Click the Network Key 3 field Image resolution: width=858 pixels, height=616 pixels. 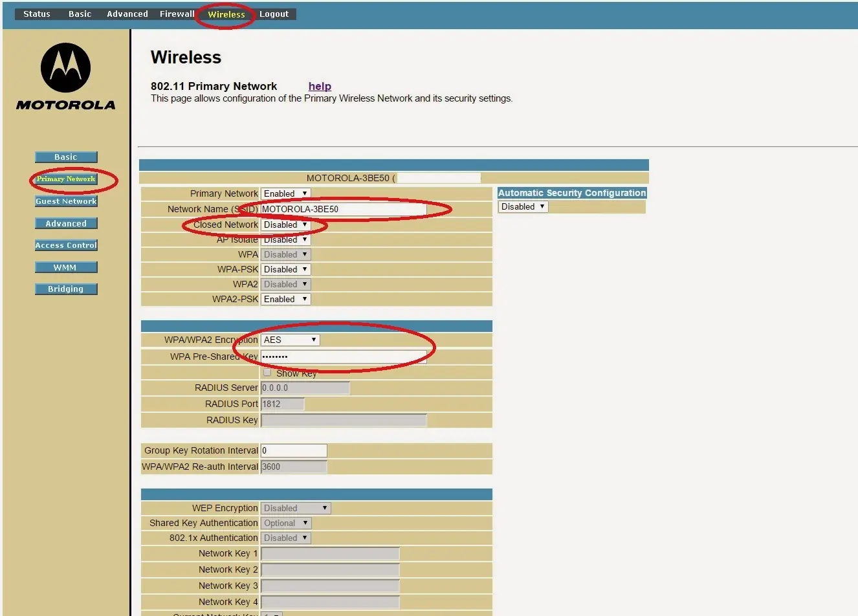330,586
